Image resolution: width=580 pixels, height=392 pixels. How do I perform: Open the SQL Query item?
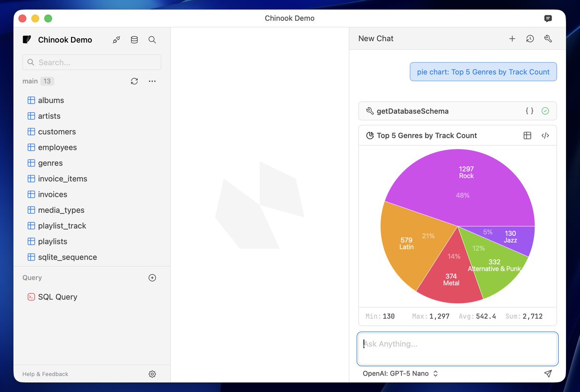tap(58, 297)
